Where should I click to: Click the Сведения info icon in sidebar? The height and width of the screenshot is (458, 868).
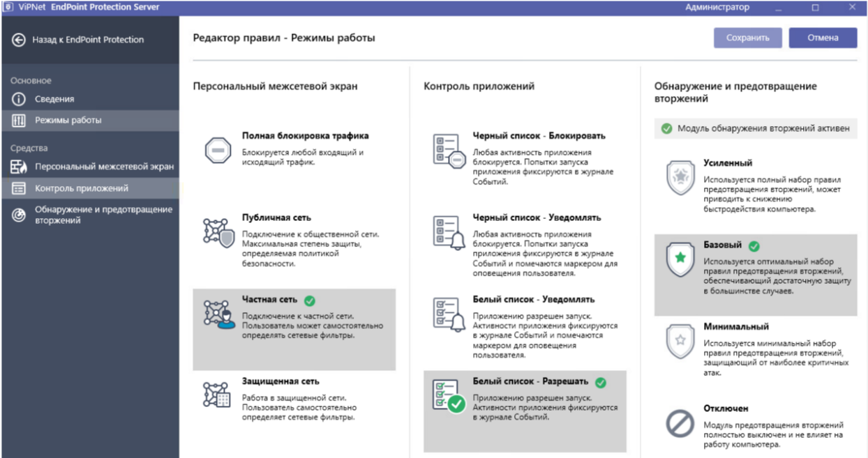[x=19, y=99]
